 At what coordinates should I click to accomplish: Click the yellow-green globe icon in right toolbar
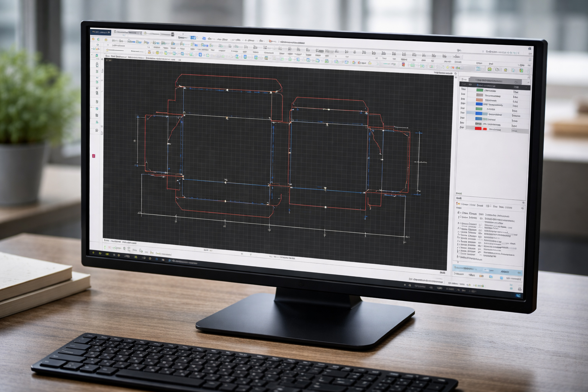click(505, 70)
